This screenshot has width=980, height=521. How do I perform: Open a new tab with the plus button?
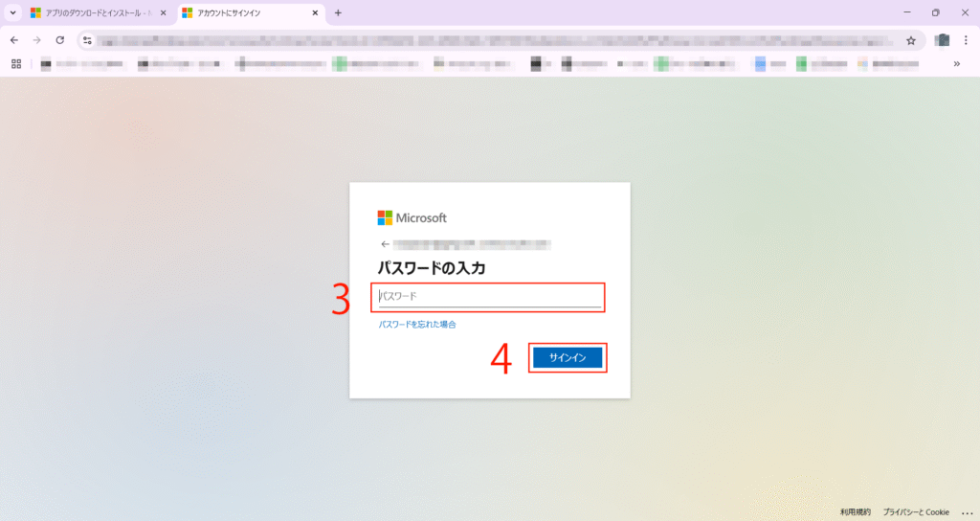click(x=338, y=12)
